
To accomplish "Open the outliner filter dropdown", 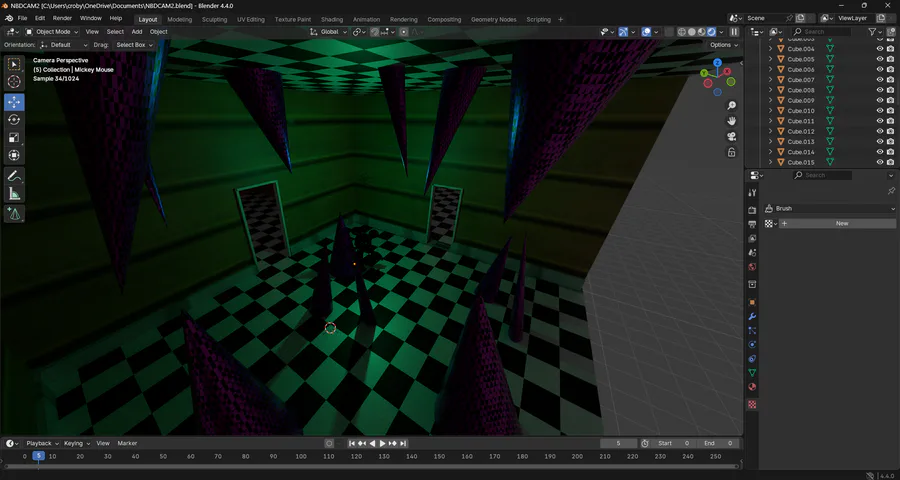I will pyautogui.click(x=875, y=32).
